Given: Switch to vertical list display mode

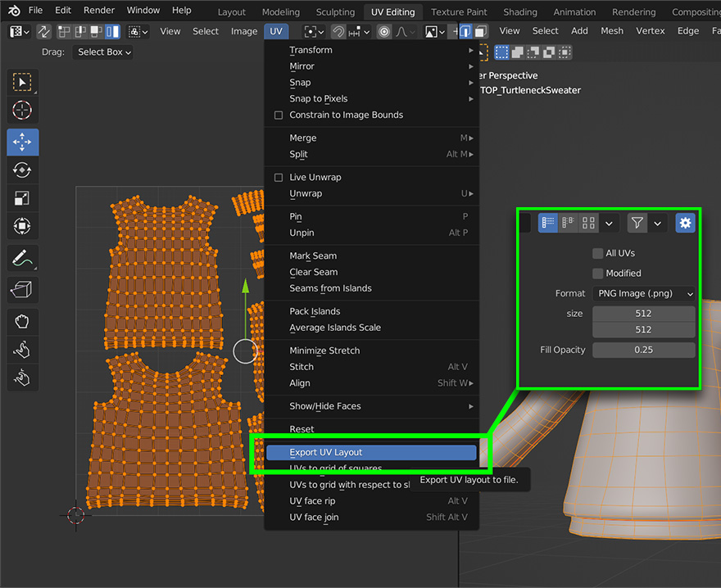Looking at the screenshot, I should tap(548, 223).
